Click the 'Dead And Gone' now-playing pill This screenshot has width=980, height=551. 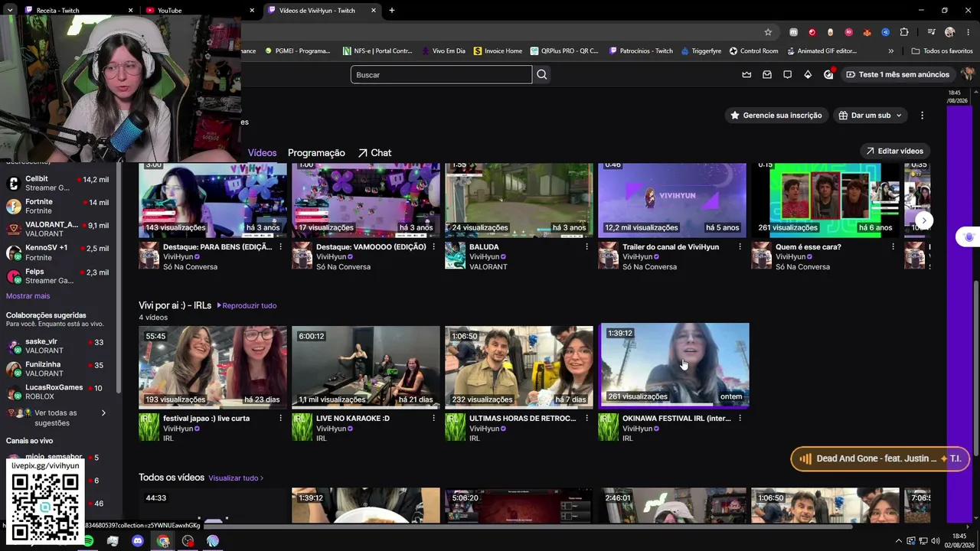click(880, 458)
